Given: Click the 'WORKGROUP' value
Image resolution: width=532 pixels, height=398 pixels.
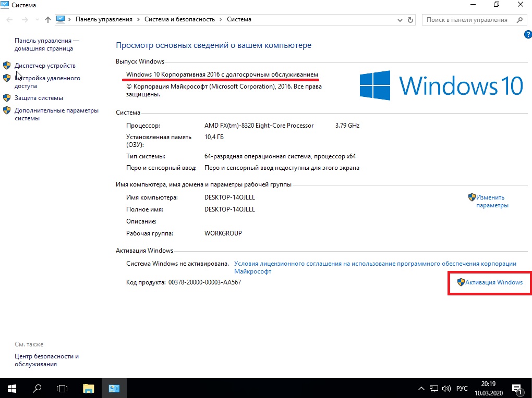Looking at the screenshot, I should (223, 233).
